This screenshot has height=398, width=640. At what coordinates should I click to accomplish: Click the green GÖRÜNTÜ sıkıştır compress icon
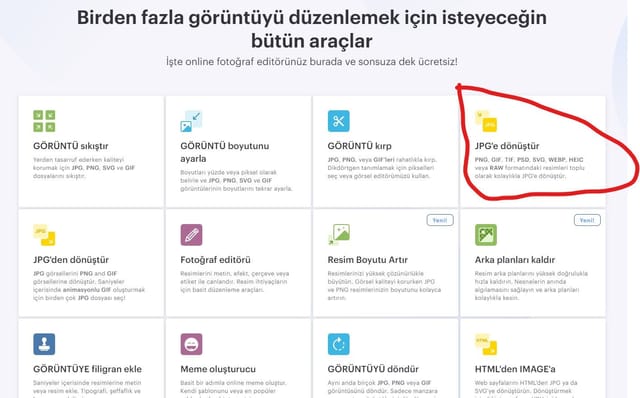[44, 121]
